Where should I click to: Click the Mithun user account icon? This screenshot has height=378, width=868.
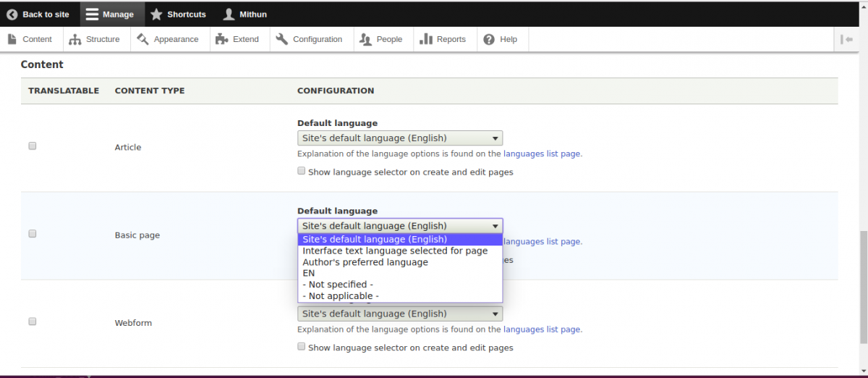pyautogui.click(x=229, y=14)
